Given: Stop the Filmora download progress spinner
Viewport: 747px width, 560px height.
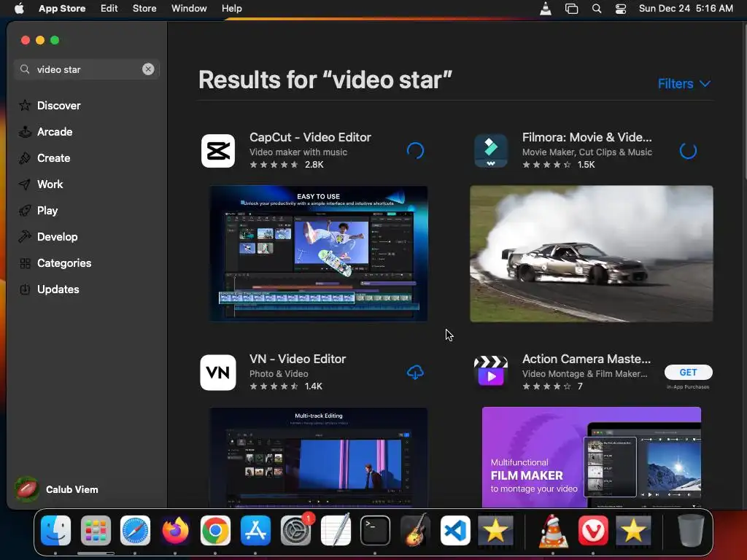Looking at the screenshot, I should click(688, 151).
